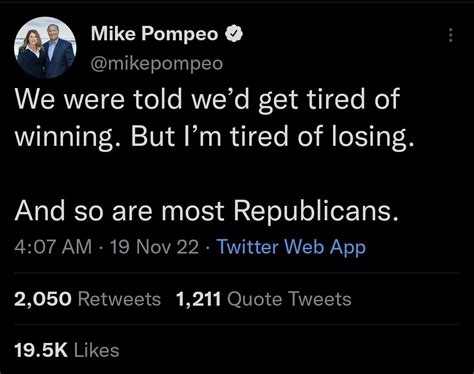Click the 19 Nov 22 date
This screenshot has width=474, height=374.
[x=154, y=247]
